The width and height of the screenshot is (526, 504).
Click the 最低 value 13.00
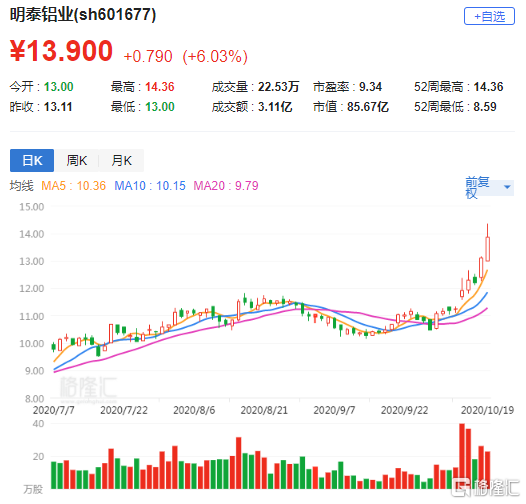[x=160, y=107]
